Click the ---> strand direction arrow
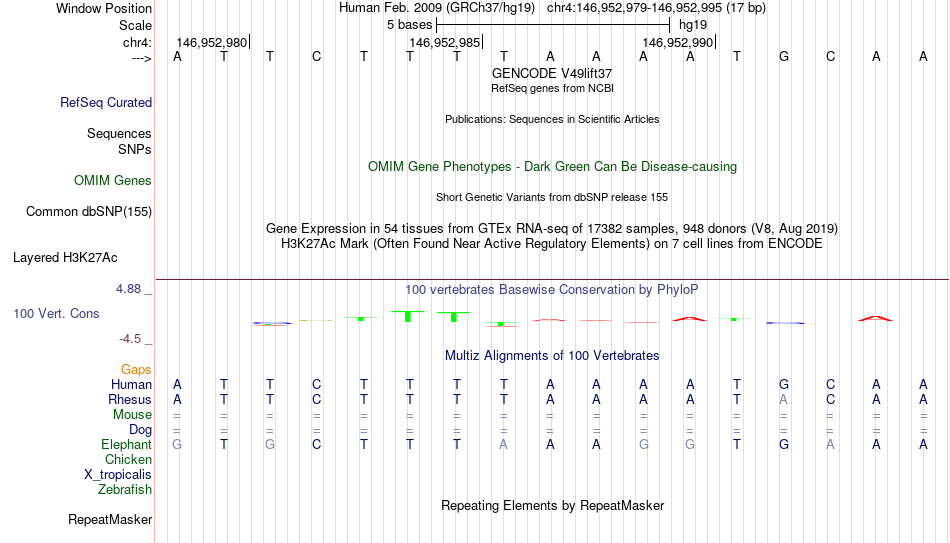Viewport: 950px width, 543px height. (142, 58)
